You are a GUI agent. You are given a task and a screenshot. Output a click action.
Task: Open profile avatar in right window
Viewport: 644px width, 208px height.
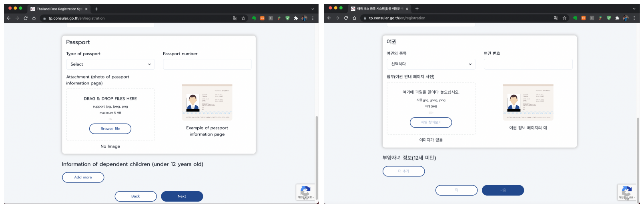click(x=626, y=18)
